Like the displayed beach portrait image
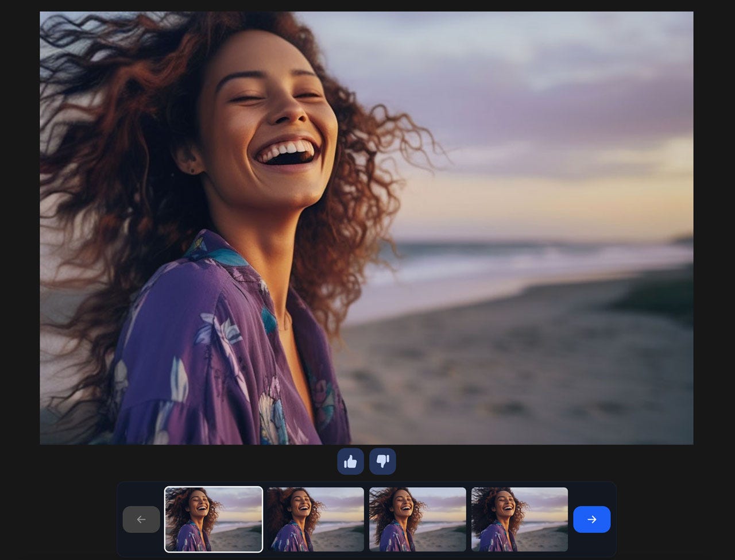 [x=350, y=461]
